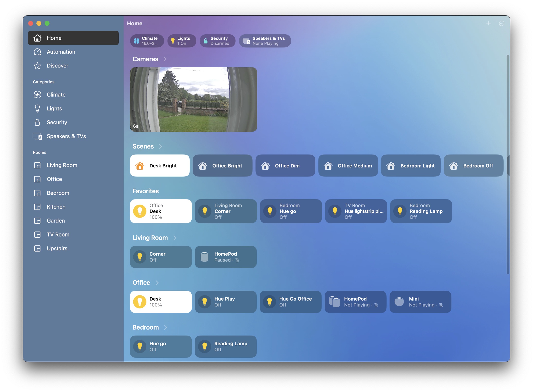533x392 pixels.
Task: Click the add device plus button
Action: (x=488, y=23)
